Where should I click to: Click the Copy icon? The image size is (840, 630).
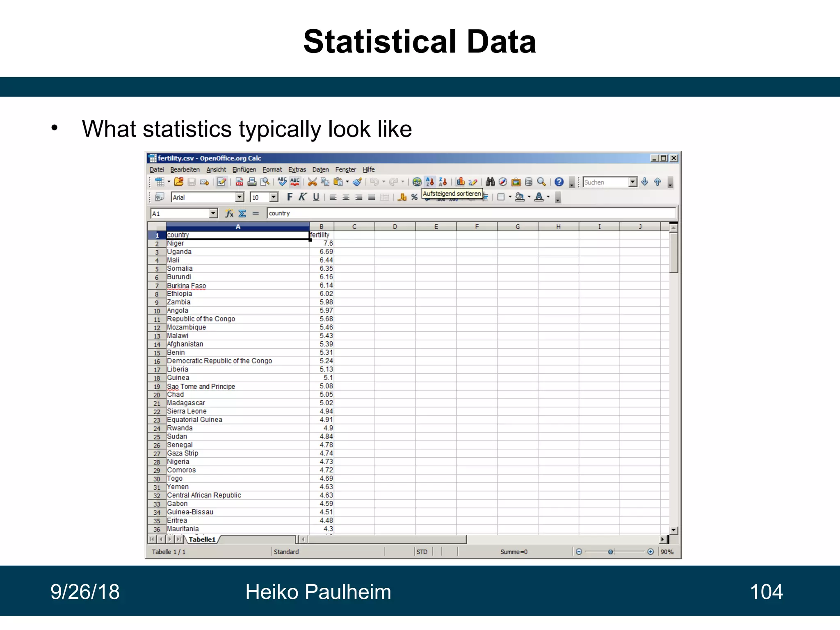pyautogui.click(x=325, y=182)
